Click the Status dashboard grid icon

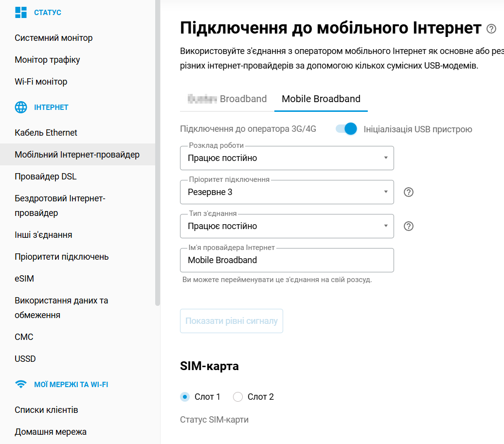21,13
